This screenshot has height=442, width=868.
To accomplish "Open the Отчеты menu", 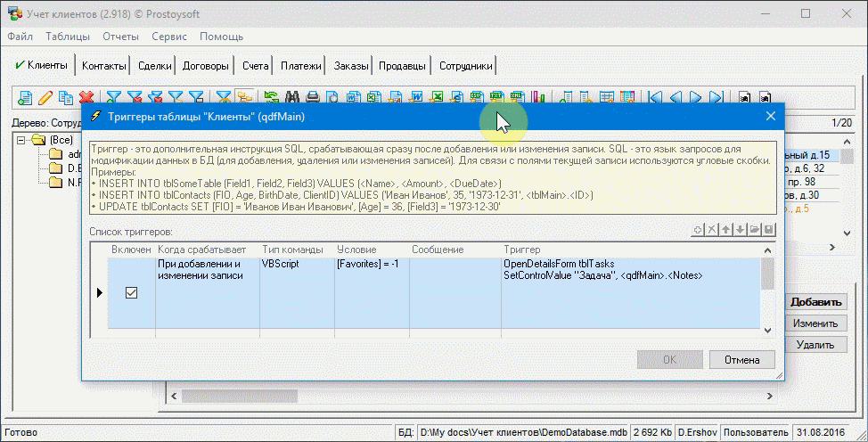I will tap(120, 37).
